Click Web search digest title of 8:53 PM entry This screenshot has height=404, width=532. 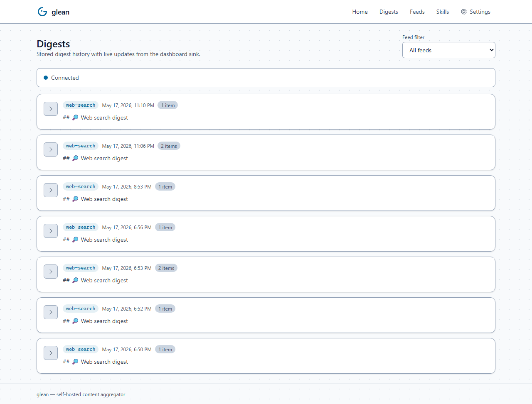click(x=104, y=199)
